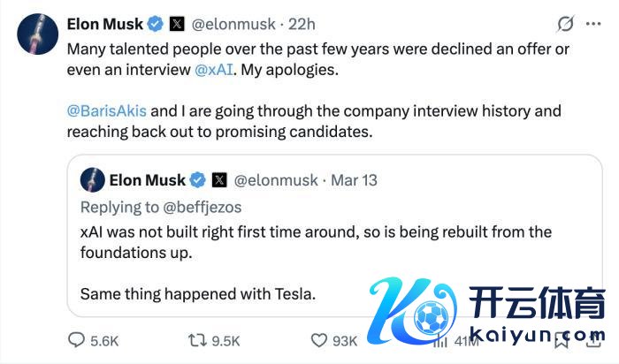Click the X affiliation badge in the quoted tweet
Viewport: 619px width, 364px height.
[218, 179]
